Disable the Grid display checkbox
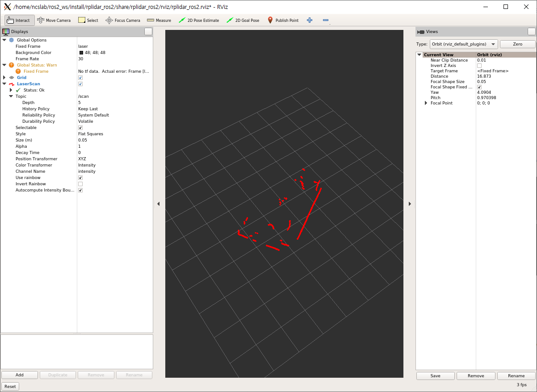This screenshot has height=392, width=537. coord(80,78)
